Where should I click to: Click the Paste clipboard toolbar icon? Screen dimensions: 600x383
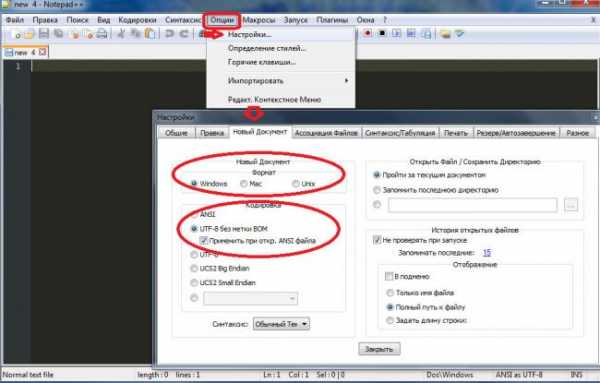pyautogui.click(x=150, y=34)
